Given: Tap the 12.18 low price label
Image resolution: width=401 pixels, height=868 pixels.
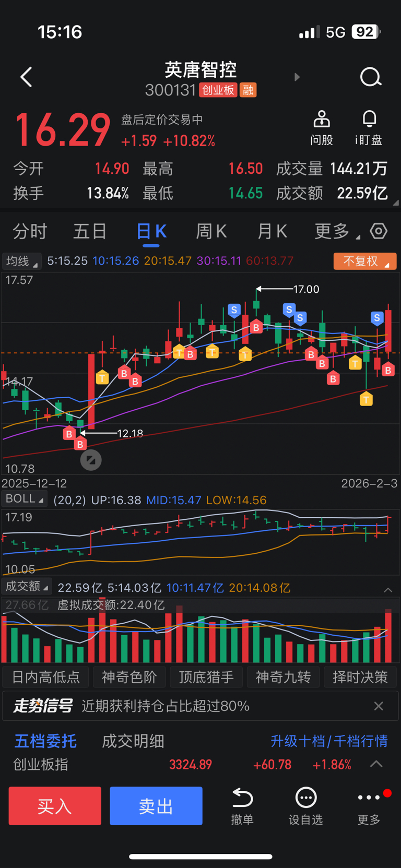Looking at the screenshot, I should pos(130,433).
